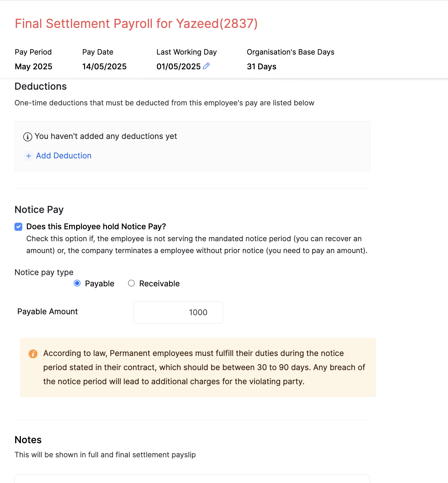
Task: Open the Add Deduction link
Action: tap(63, 156)
